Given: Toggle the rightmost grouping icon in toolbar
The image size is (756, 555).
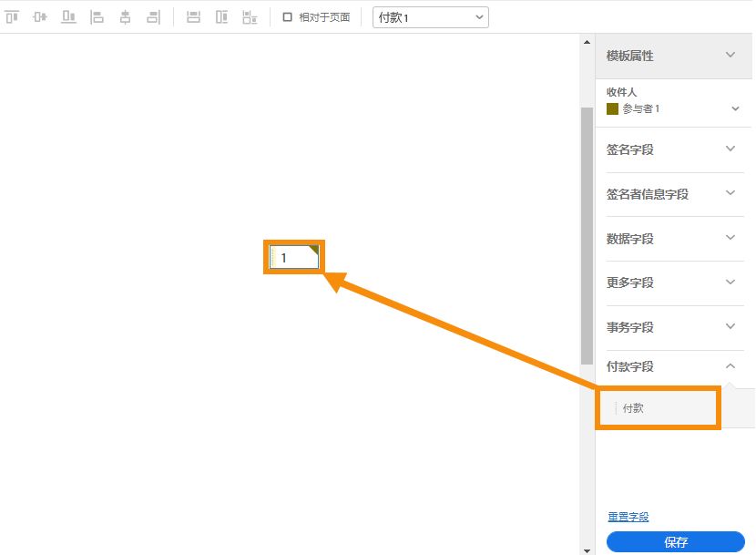Looking at the screenshot, I should click(x=251, y=15).
